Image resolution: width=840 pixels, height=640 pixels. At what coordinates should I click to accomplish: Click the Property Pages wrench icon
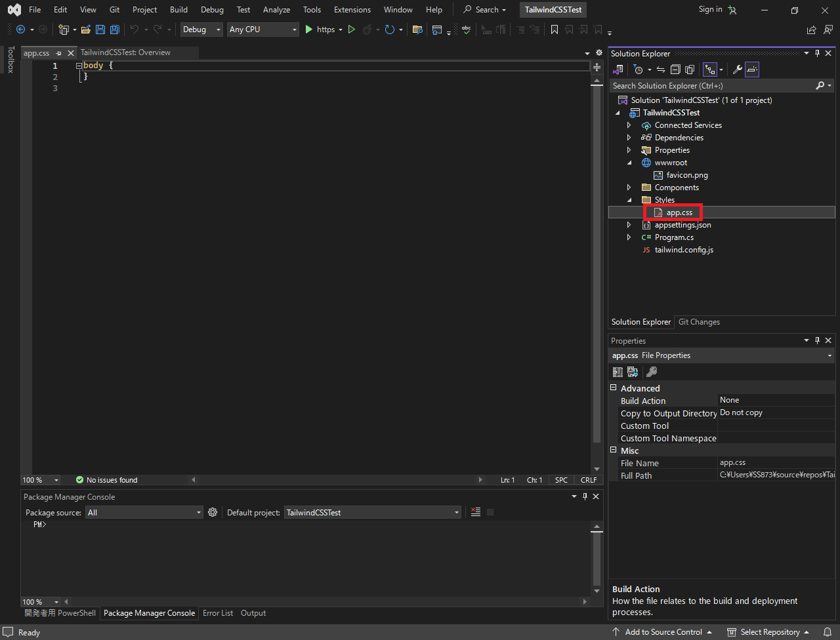(652, 372)
